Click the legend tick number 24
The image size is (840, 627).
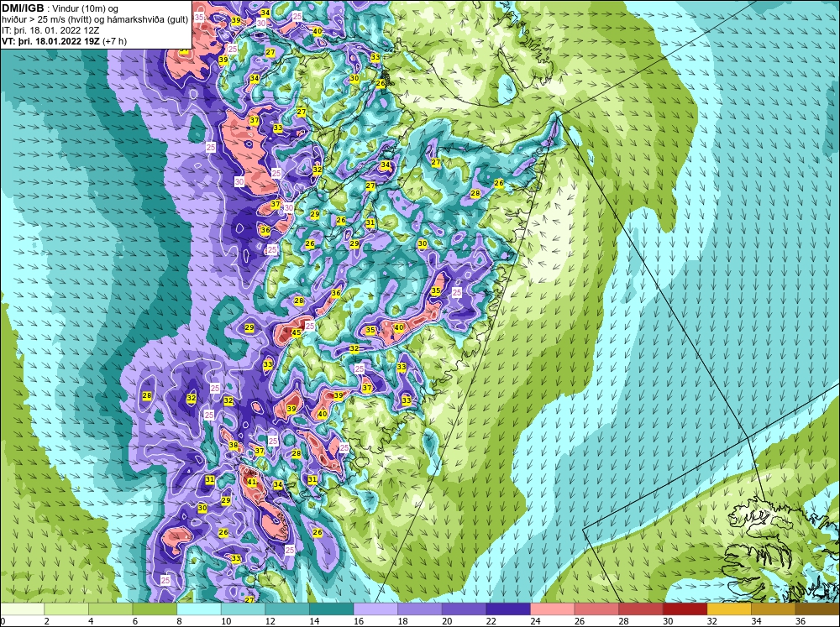pyautogui.click(x=535, y=621)
